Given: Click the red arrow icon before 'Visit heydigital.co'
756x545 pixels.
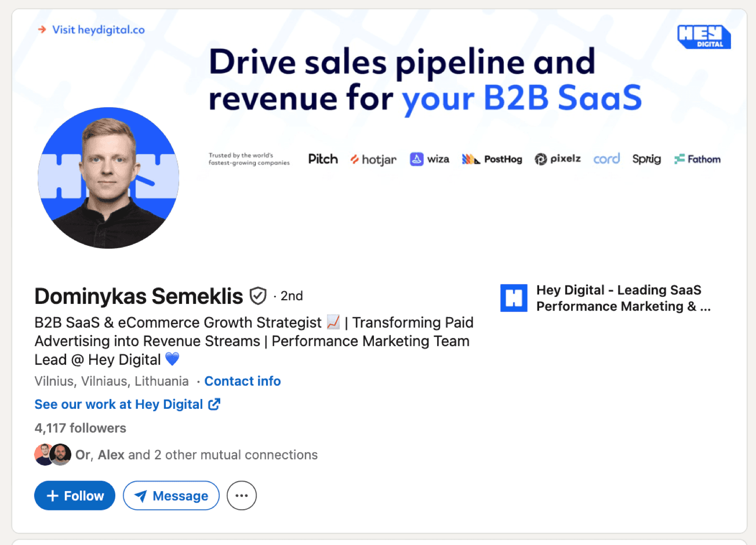Looking at the screenshot, I should (x=42, y=29).
